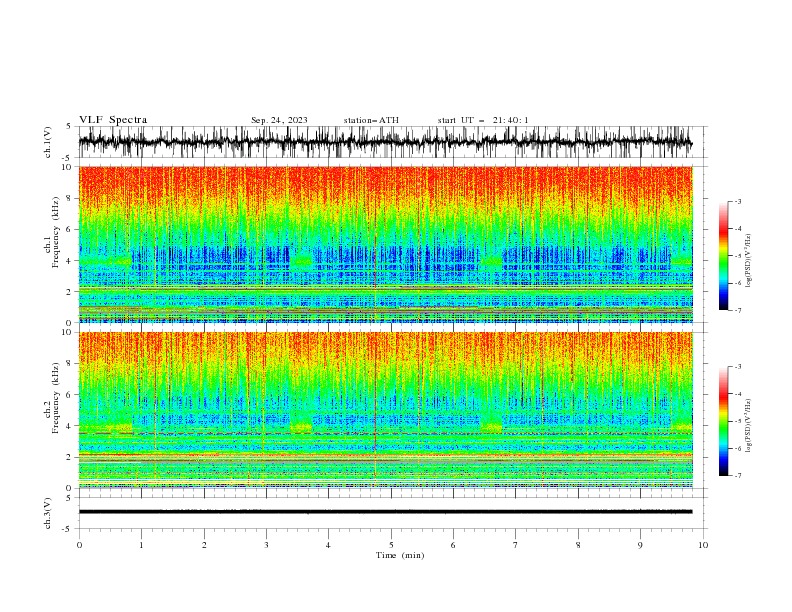Click the "6" kHz tick on ch.2 frequency axis

click(69, 395)
